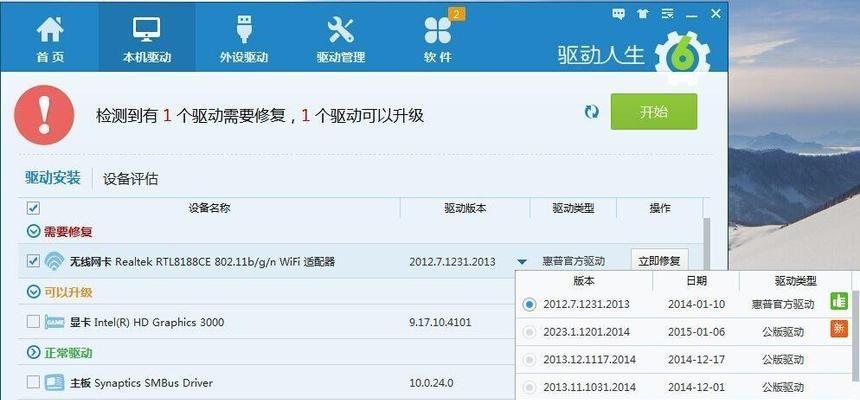Click the software update badge showing 2
Screen dimensions: 860x400
pyautogui.click(x=456, y=14)
